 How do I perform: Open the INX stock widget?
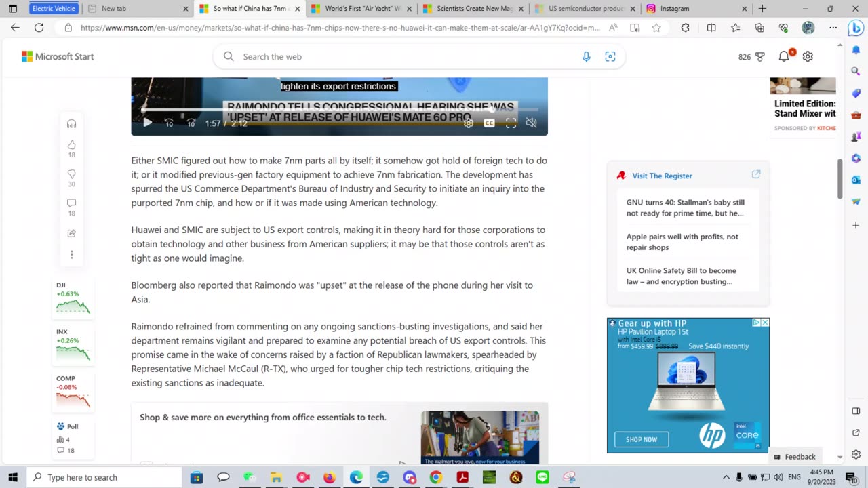click(x=73, y=345)
